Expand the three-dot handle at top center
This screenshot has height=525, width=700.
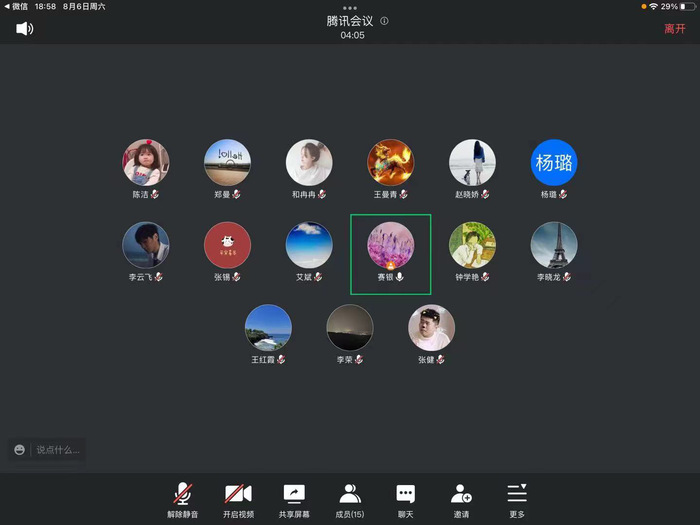coord(349,8)
